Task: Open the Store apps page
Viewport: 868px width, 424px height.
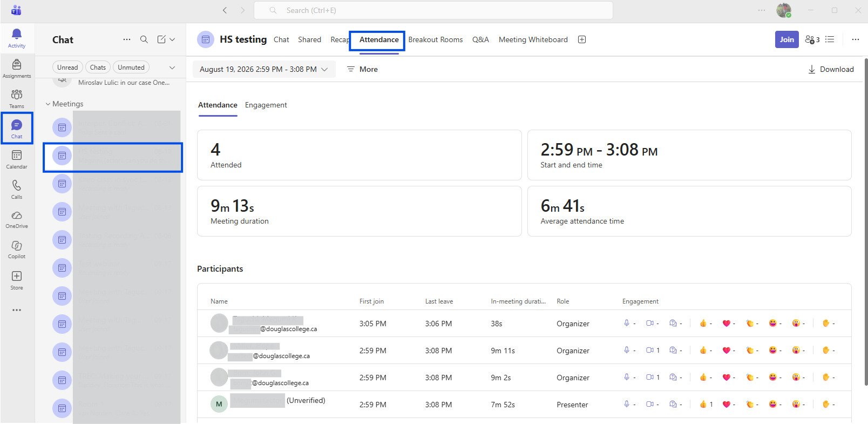Action: 17,280
